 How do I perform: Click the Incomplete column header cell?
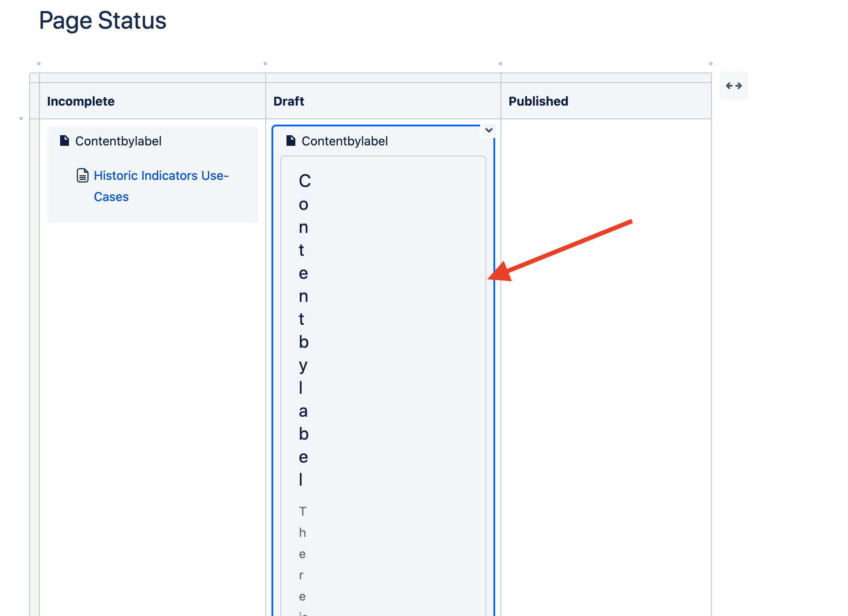[x=153, y=101]
